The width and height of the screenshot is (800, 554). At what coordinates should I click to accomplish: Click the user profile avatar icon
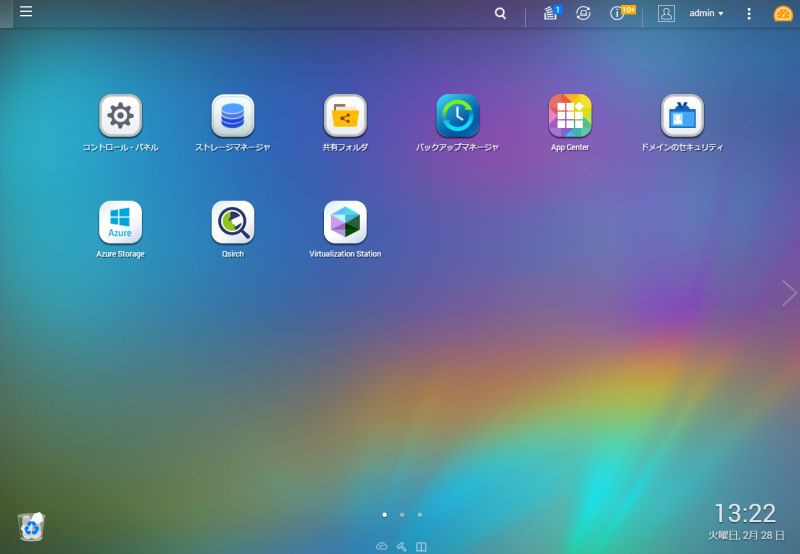click(666, 13)
